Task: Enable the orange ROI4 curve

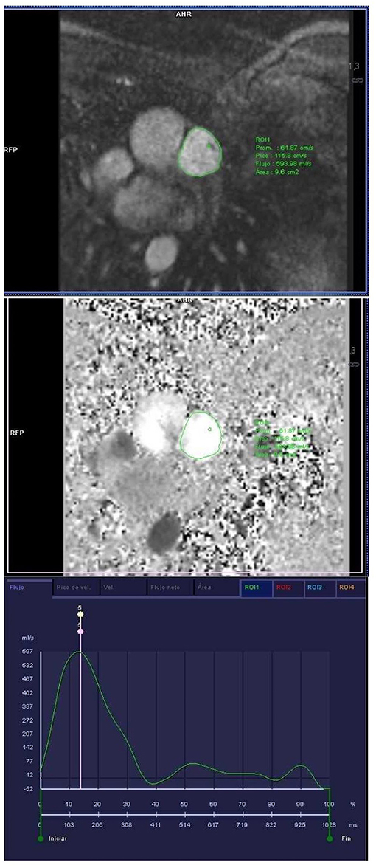Action: click(x=351, y=588)
